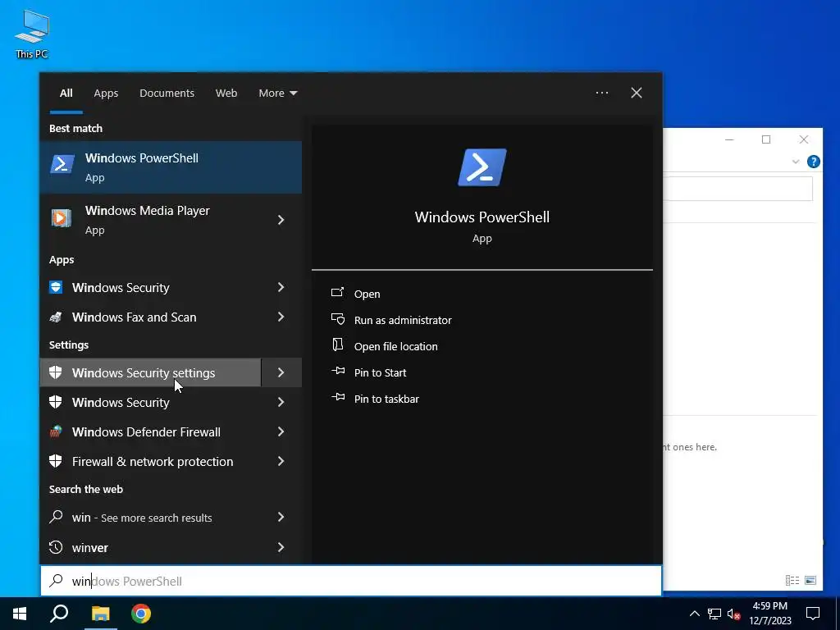Click Firewall & network protection shield icon
Screen dimensions: 840x630
click(56, 461)
